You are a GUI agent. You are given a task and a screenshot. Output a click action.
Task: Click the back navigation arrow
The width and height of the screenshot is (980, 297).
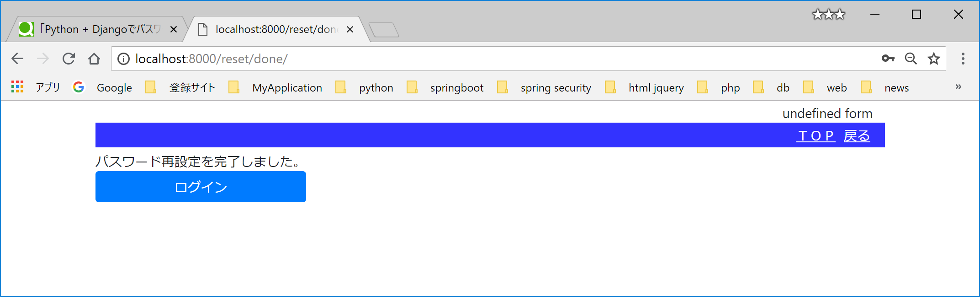point(17,59)
